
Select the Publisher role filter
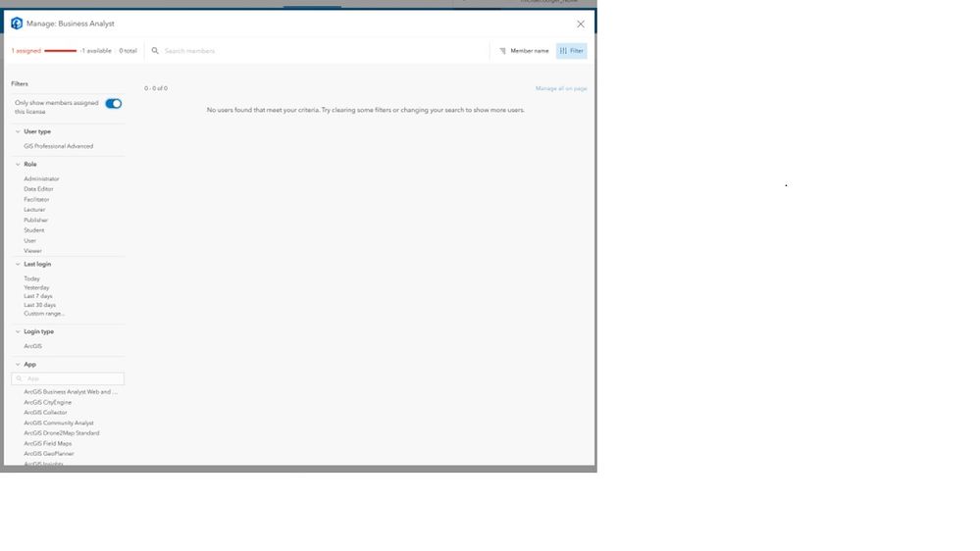coord(35,220)
